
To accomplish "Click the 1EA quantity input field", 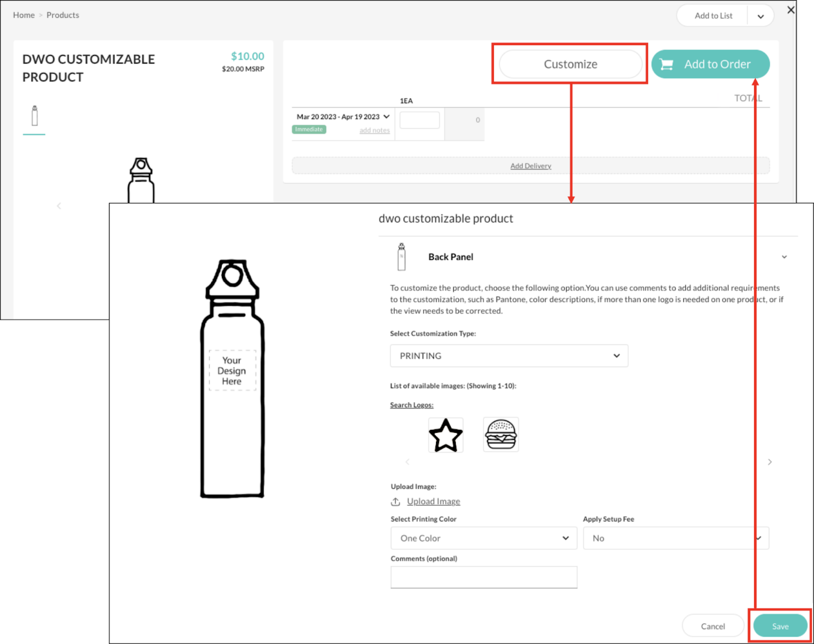I will (419, 120).
